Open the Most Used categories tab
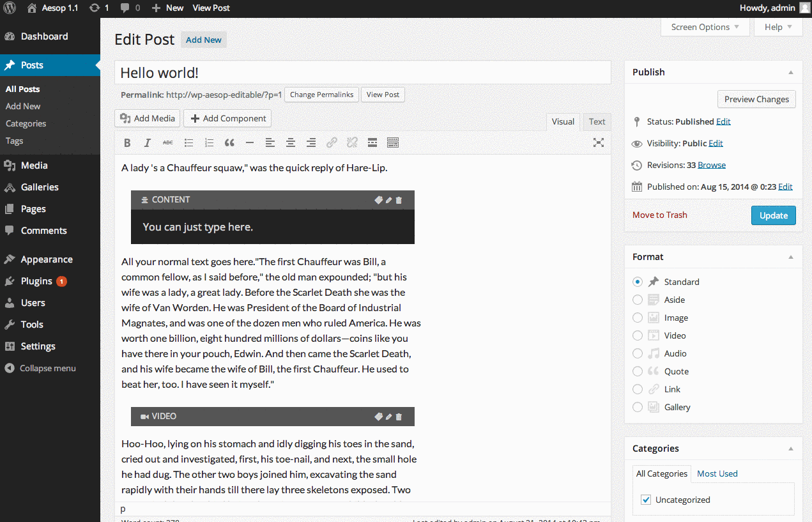This screenshot has width=812, height=522. [717, 473]
